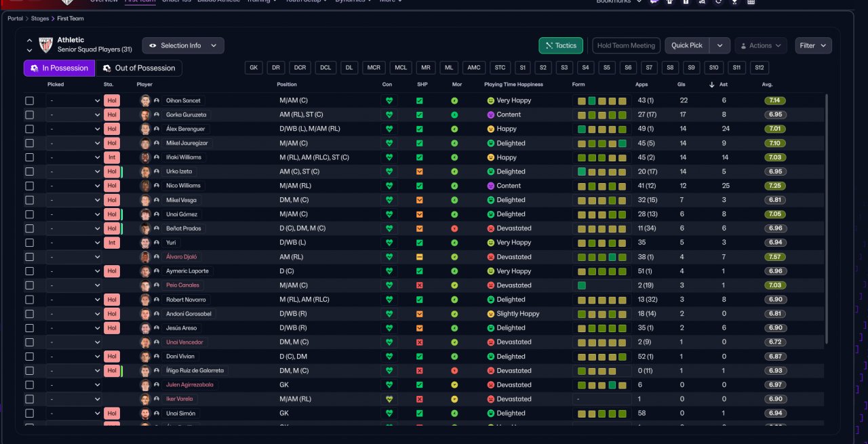Click the Hol status badge for Gorka Guruzeta
This screenshot has width=868, height=444.
pyautogui.click(x=112, y=115)
